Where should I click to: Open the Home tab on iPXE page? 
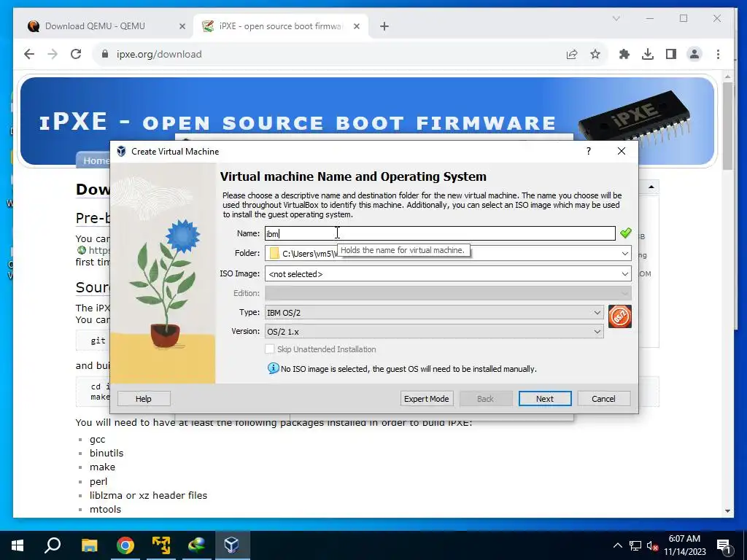[x=94, y=160]
